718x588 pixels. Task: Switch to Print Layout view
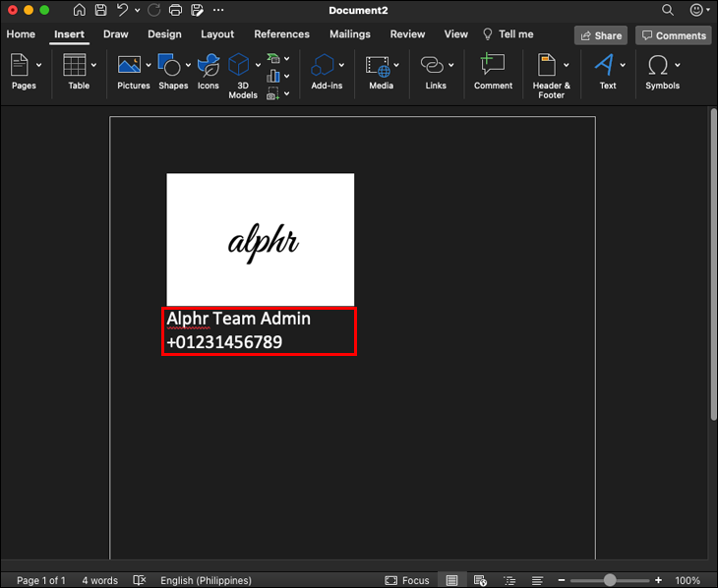(x=451, y=580)
